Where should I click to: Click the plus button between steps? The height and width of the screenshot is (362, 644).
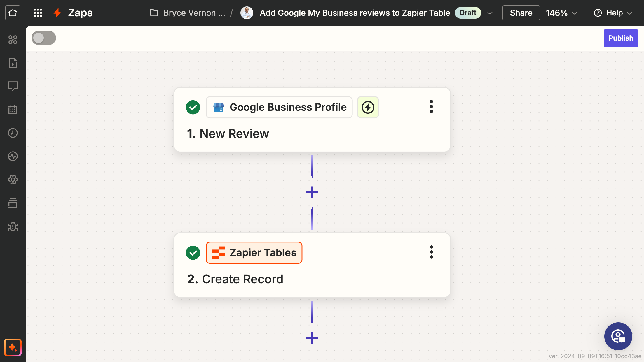click(312, 193)
